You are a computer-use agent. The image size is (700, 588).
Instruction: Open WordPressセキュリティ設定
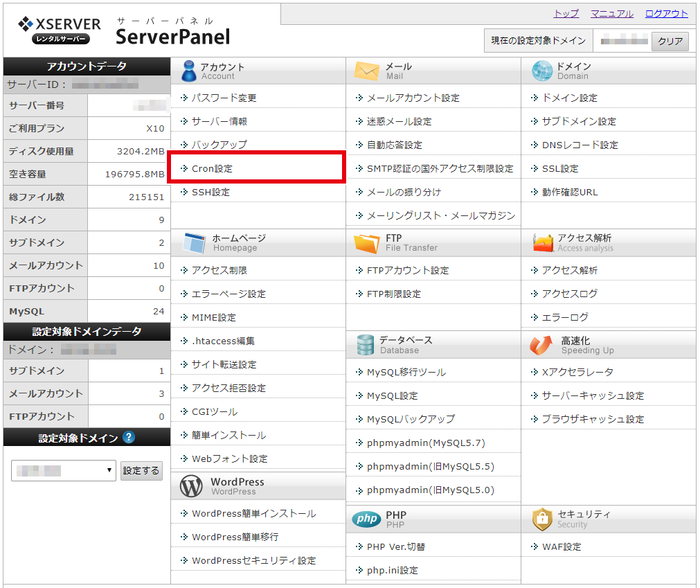coord(254,560)
